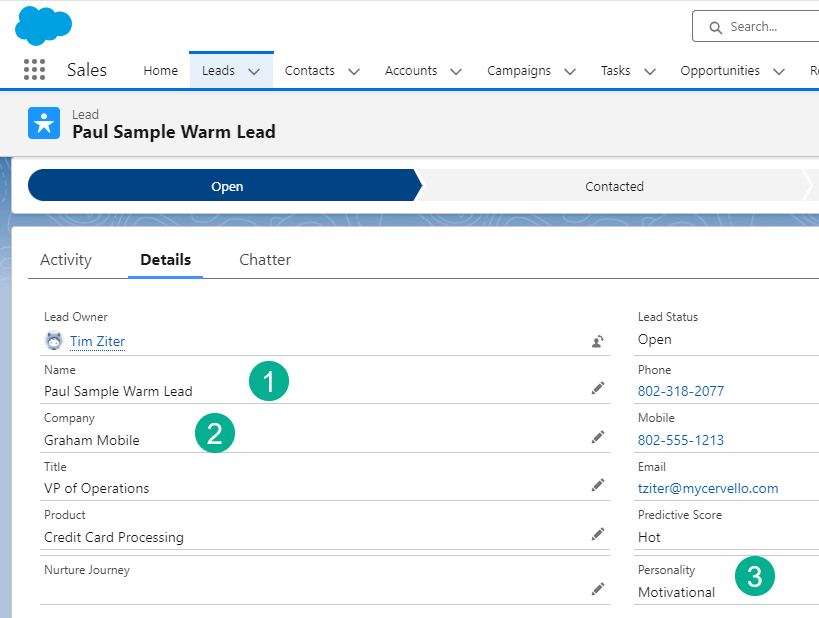Edit the Product field pencil icon

(598, 534)
